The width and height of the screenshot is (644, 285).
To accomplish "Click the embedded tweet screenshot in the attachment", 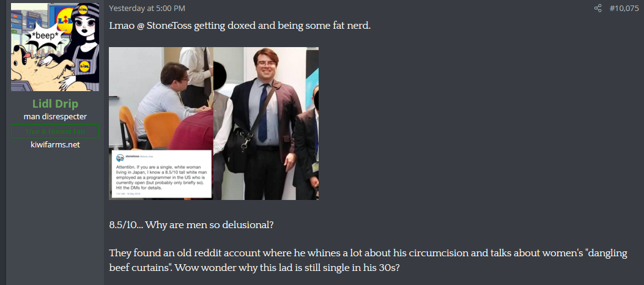I will tap(162, 174).
